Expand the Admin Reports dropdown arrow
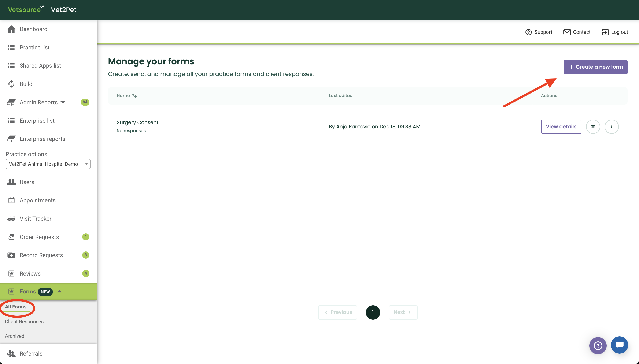The image size is (639, 364). (63, 102)
